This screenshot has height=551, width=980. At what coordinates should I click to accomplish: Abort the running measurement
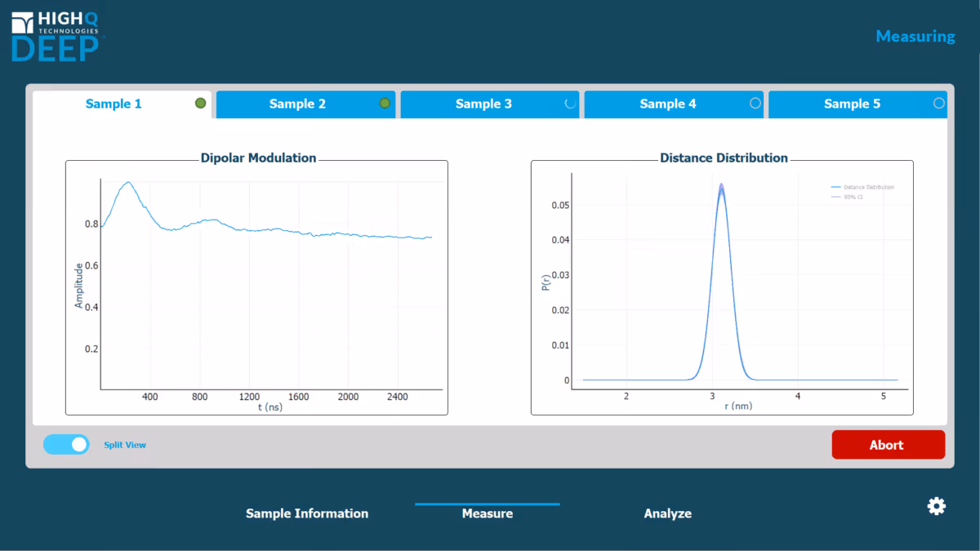(888, 445)
